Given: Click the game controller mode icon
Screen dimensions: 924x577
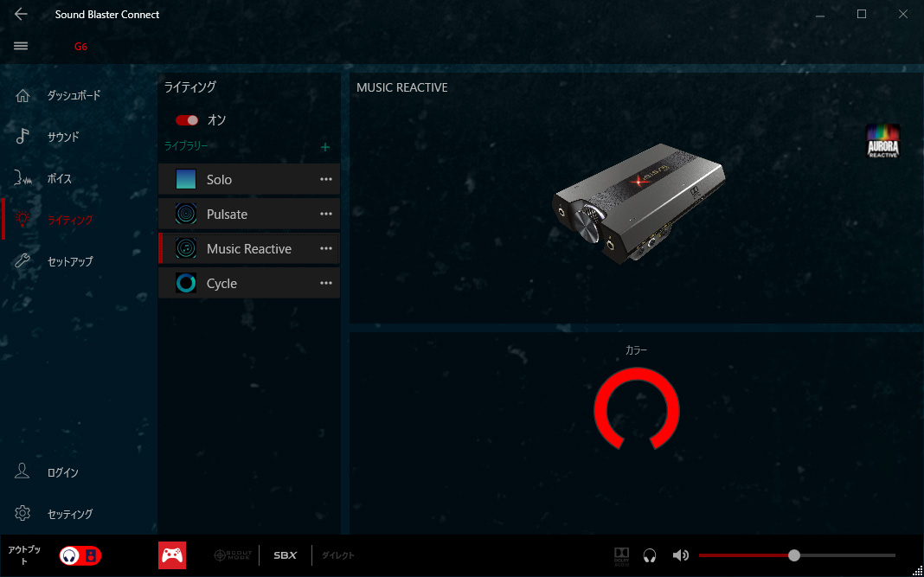Looking at the screenshot, I should pos(172,555).
